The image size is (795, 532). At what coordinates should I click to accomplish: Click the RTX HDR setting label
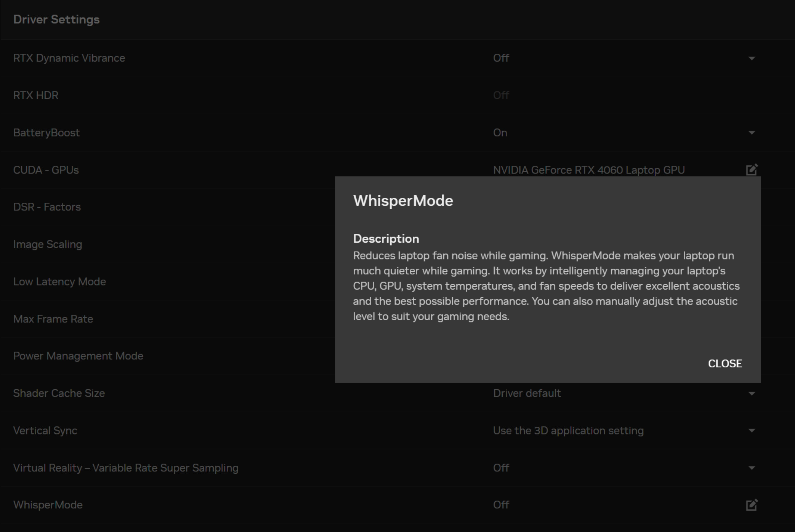(36, 95)
